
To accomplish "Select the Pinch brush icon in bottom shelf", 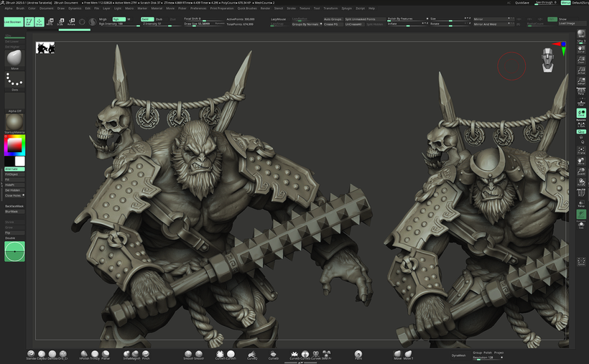I will point(146,355).
